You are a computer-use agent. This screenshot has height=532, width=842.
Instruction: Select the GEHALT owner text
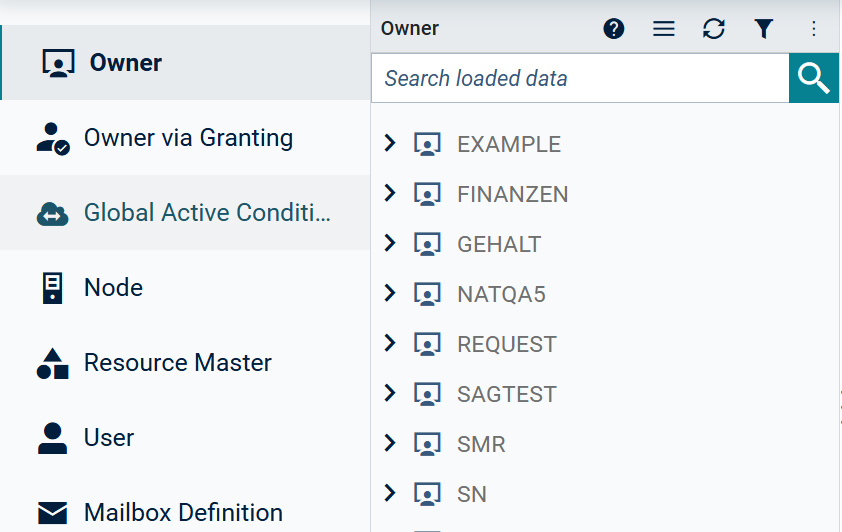pyautogui.click(x=499, y=245)
